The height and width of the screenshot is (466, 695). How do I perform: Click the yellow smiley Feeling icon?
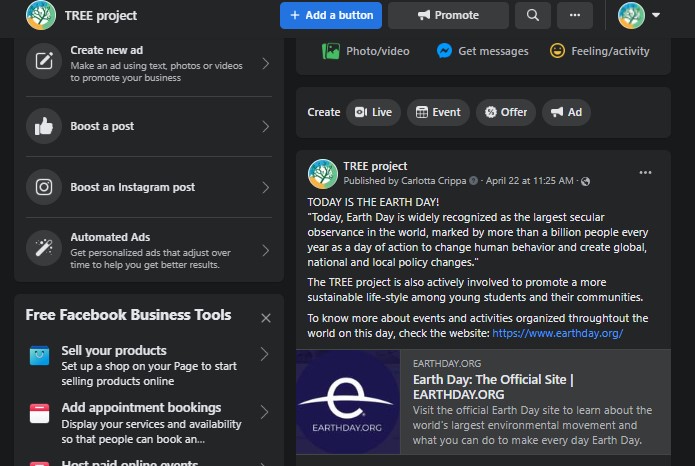point(557,51)
